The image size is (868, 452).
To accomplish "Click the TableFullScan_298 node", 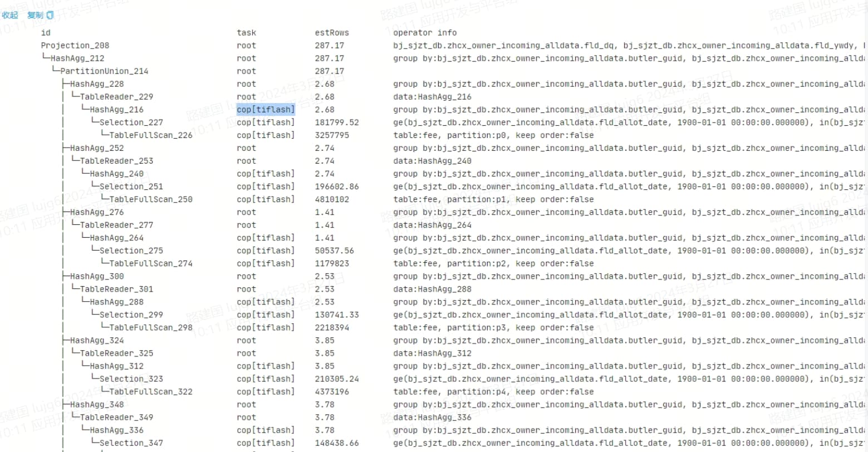I will click(151, 327).
